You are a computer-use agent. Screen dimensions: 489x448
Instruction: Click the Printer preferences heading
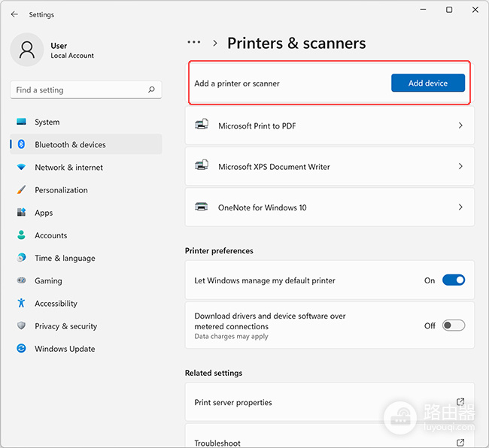click(219, 251)
